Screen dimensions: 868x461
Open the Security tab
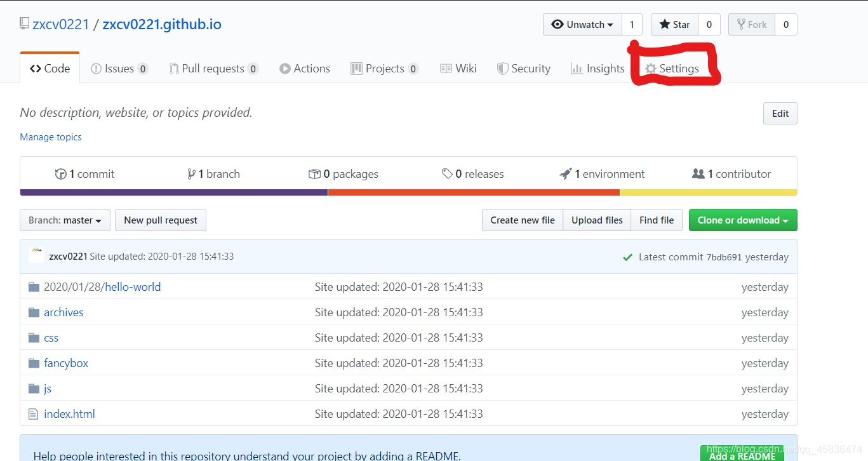pos(524,69)
